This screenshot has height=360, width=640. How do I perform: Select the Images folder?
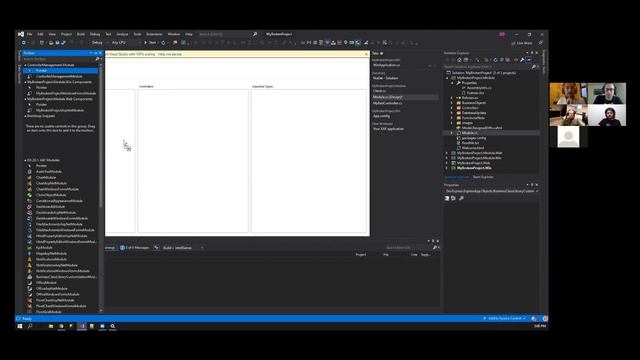pos(467,123)
